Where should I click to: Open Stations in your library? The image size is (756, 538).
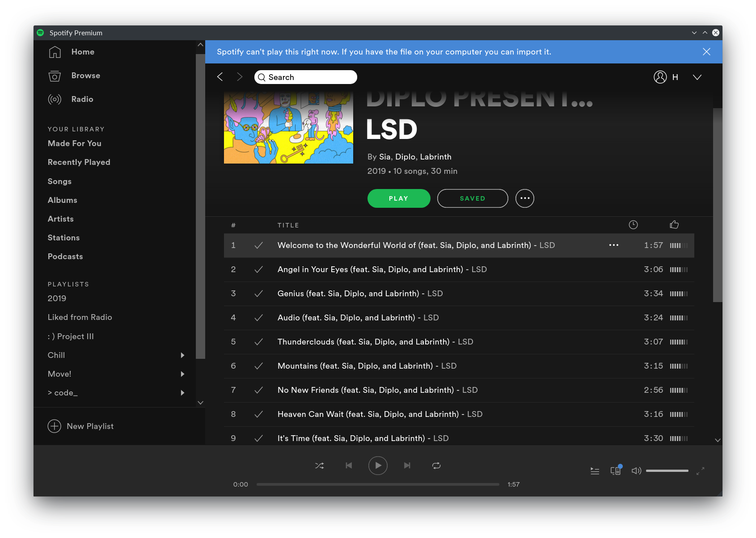point(64,238)
